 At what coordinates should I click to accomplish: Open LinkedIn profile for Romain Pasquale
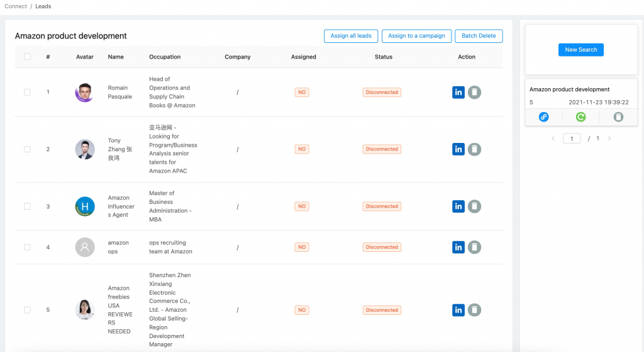pos(458,93)
